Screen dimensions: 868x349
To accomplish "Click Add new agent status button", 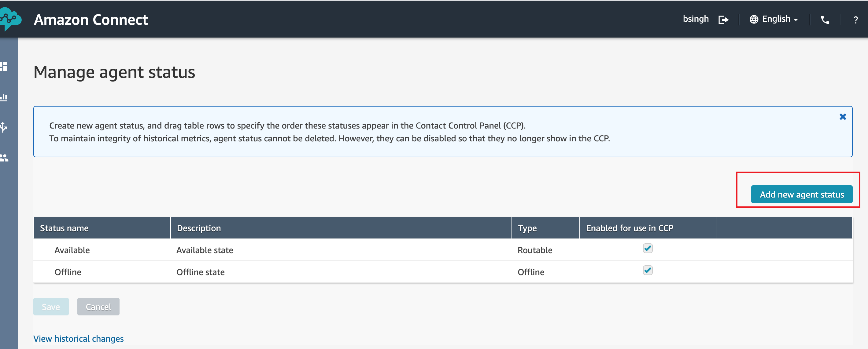I will (x=801, y=194).
